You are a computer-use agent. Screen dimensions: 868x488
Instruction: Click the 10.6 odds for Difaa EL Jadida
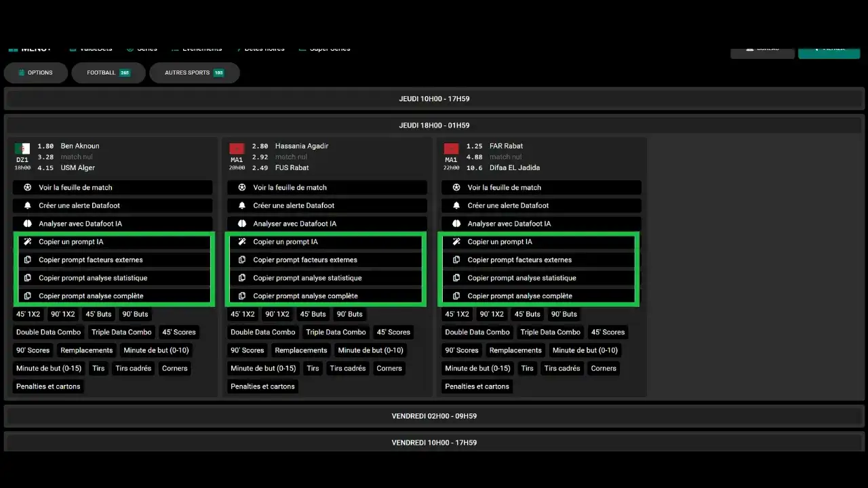(x=475, y=168)
